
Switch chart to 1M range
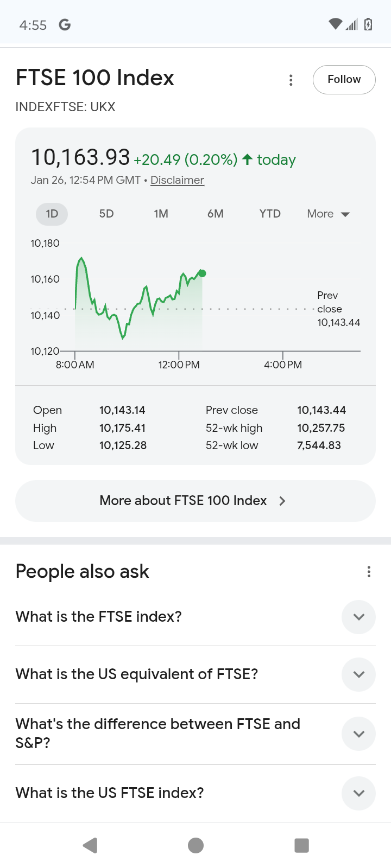tap(161, 214)
